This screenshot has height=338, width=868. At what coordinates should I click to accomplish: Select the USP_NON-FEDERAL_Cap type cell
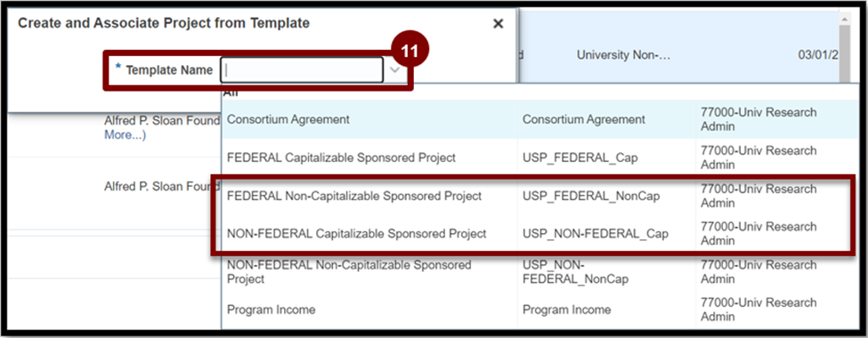[x=595, y=233]
